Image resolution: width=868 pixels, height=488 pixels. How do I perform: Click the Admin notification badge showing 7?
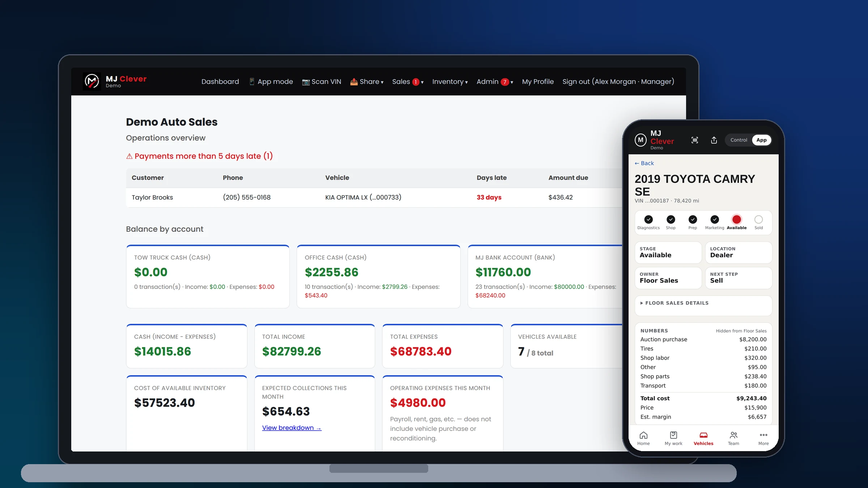pos(505,82)
